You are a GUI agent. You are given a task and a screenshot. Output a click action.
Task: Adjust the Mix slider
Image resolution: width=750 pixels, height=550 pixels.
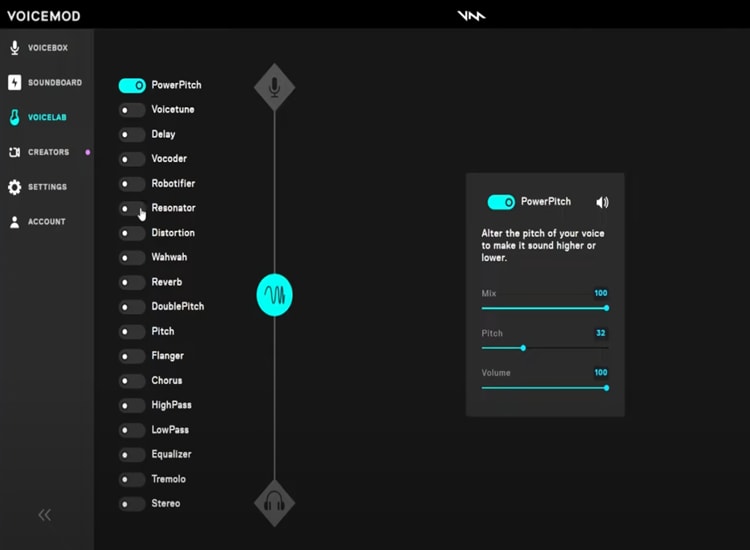[x=545, y=308]
